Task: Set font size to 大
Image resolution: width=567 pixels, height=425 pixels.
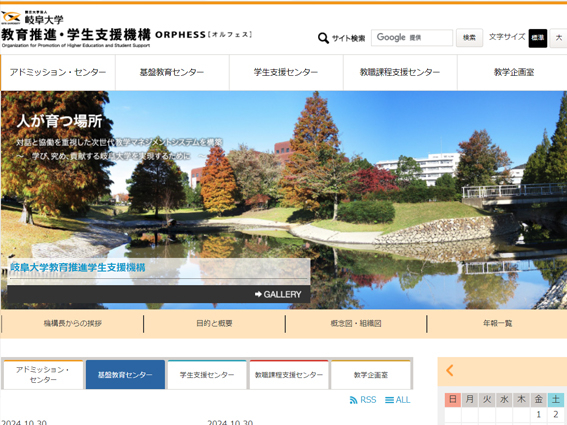Action: [x=559, y=38]
